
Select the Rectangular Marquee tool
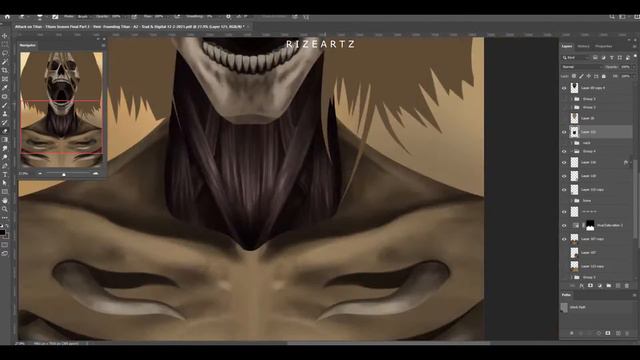[x=4, y=44]
